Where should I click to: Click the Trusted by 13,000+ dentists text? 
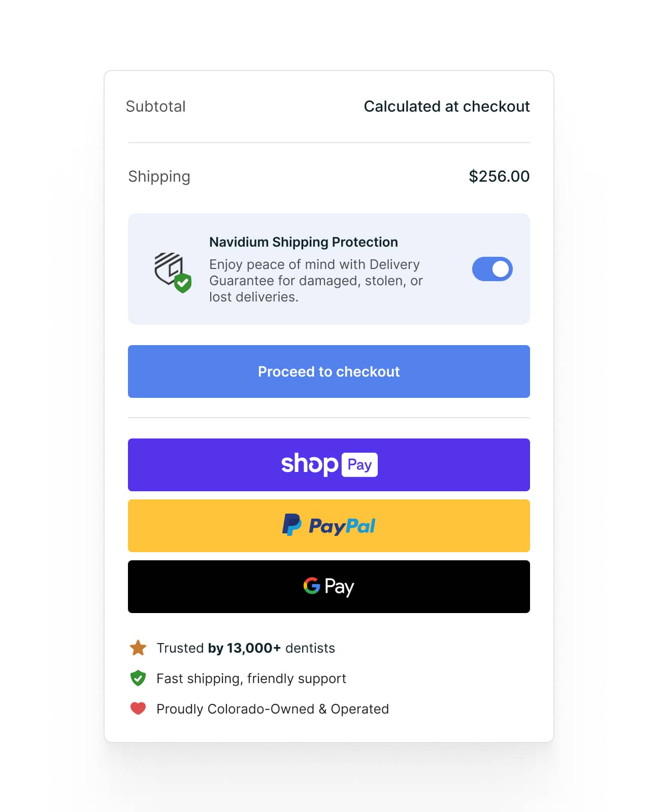pyautogui.click(x=246, y=648)
